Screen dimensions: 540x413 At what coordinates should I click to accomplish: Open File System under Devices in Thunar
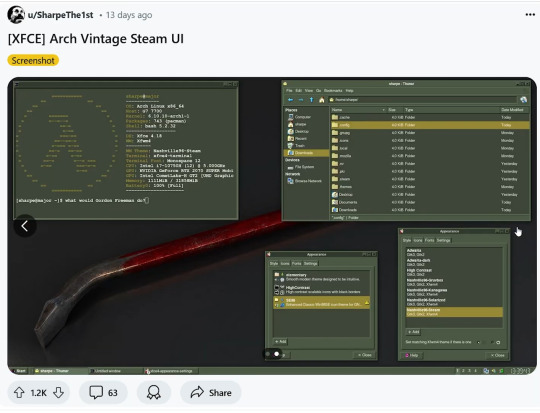pyautogui.click(x=301, y=167)
